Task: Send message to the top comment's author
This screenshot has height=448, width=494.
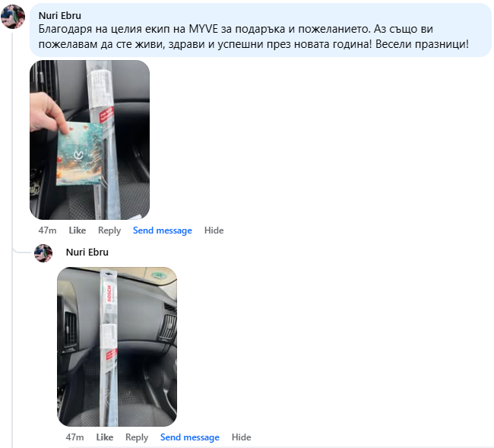Action: (162, 230)
